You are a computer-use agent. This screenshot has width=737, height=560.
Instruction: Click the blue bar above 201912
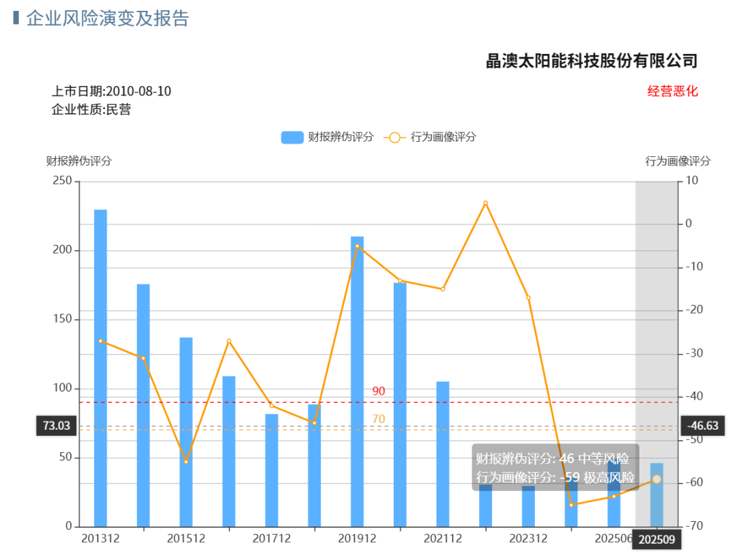point(357,381)
